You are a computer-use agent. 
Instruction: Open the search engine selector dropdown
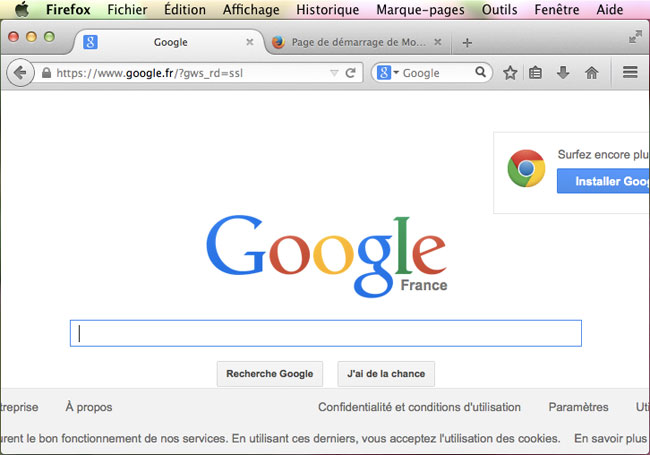pos(388,73)
